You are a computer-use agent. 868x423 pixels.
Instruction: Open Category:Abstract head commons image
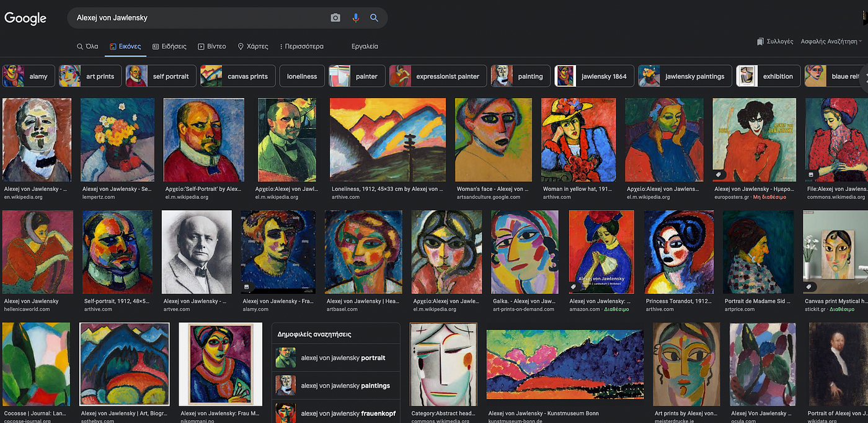[x=444, y=364]
